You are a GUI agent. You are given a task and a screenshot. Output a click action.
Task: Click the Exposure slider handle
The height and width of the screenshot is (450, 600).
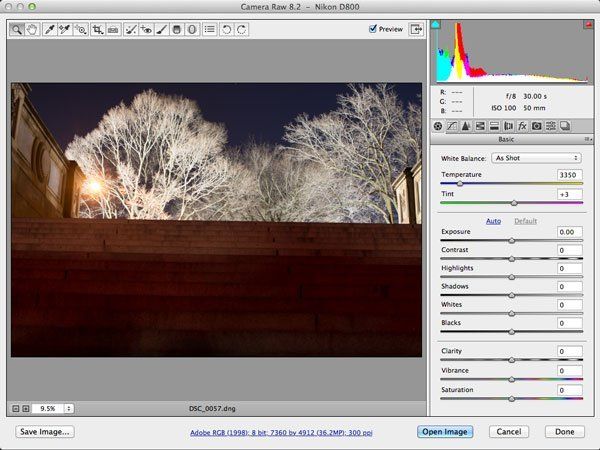click(x=512, y=241)
